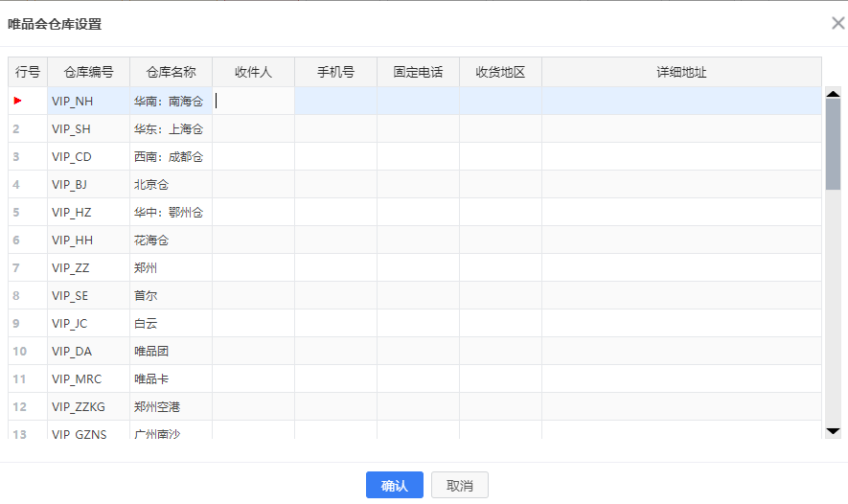
Task: Click the 固定电话 cell in VIP_BJ row
Action: [x=418, y=184]
